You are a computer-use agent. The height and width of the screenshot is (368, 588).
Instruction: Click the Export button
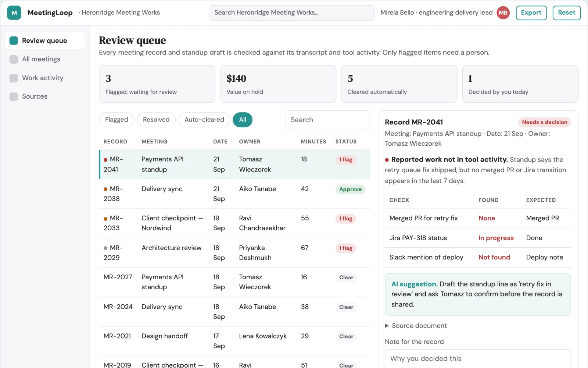(x=531, y=13)
